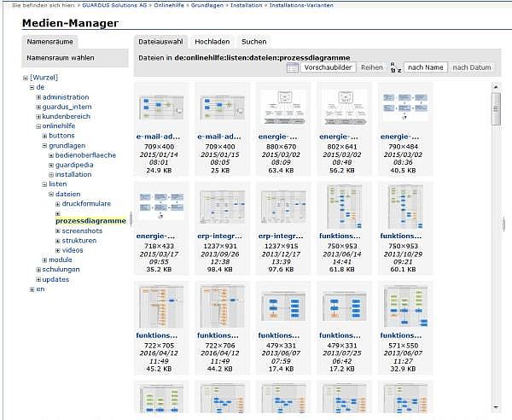Viewport: 512px width, 420px height.
Task: Click the A-Z sort icon
Action: tap(393, 67)
